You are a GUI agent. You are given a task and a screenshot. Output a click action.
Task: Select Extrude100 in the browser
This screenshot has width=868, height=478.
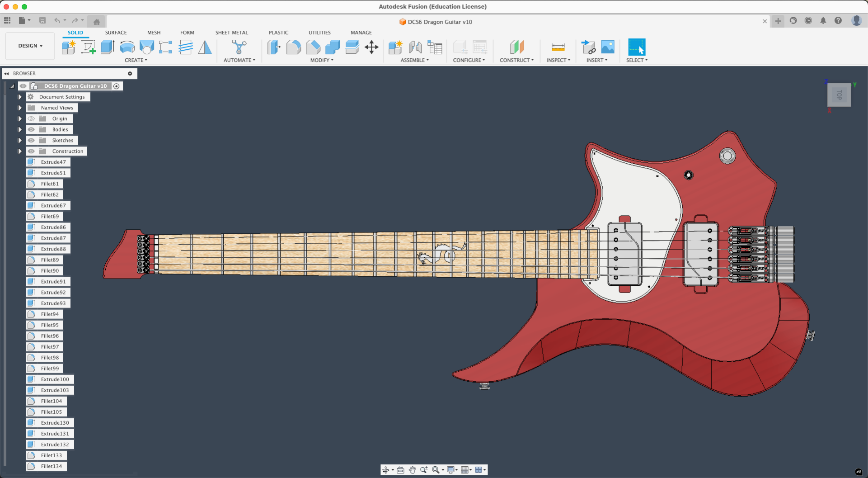(55, 379)
